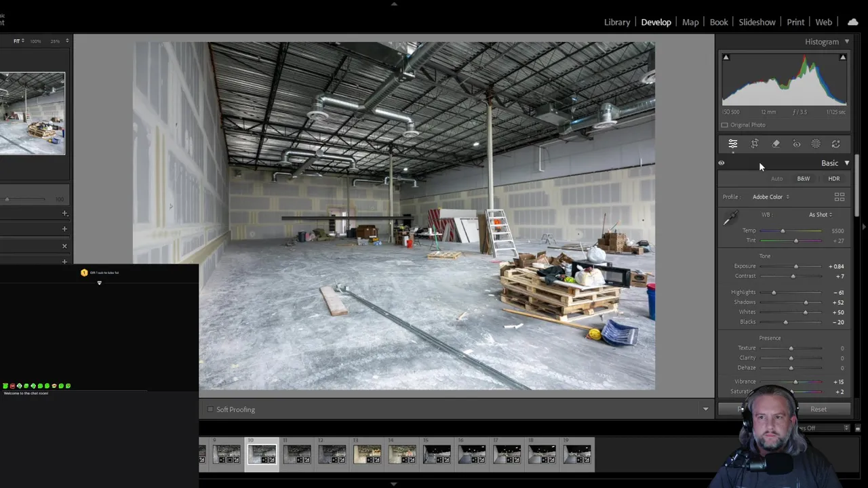Enable the Soft Proofing checkbox
The height and width of the screenshot is (488, 868).
point(210,409)
